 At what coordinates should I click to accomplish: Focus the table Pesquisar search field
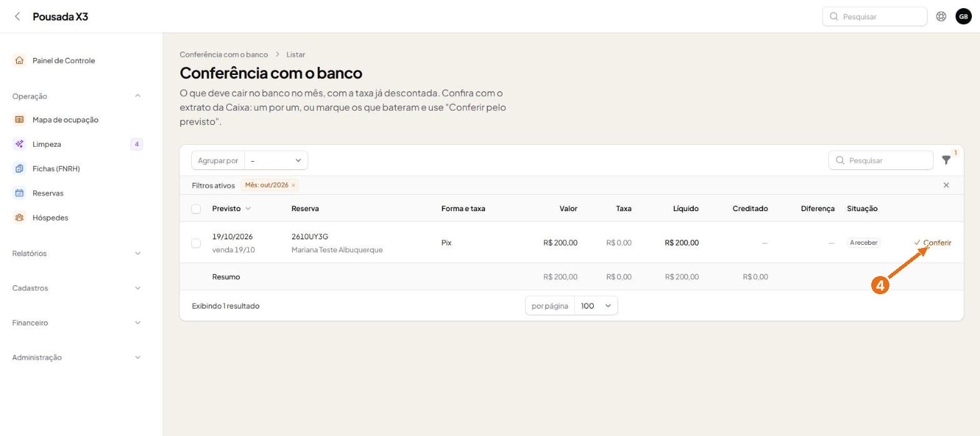point(881,161)
